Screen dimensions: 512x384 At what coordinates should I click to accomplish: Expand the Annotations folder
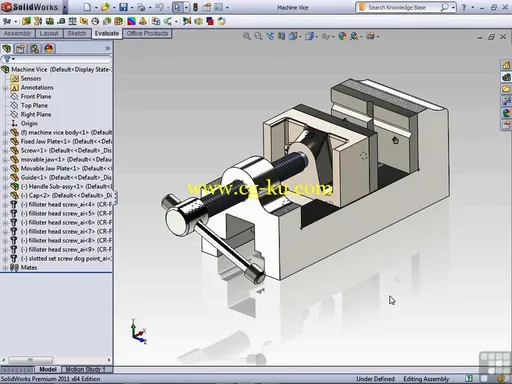tap(5, 88)
